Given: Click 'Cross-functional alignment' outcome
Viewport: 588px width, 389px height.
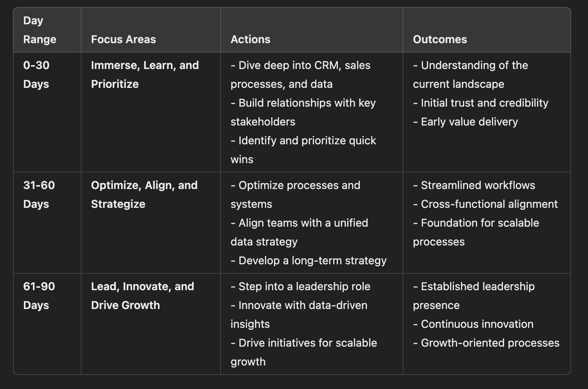Looking at the screenshot, I should pos(485,204).
